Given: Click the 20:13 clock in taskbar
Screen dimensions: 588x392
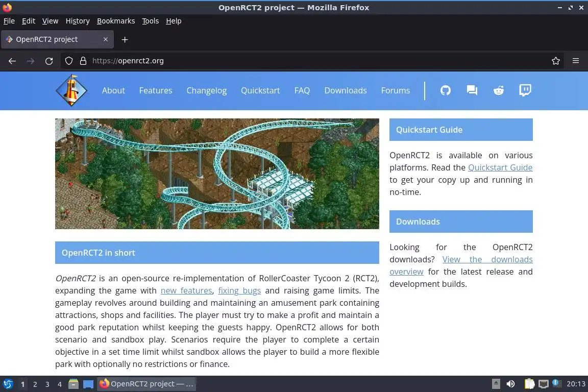Looking at the screenshot, I should pyautogui.click(x=576, y=384).
